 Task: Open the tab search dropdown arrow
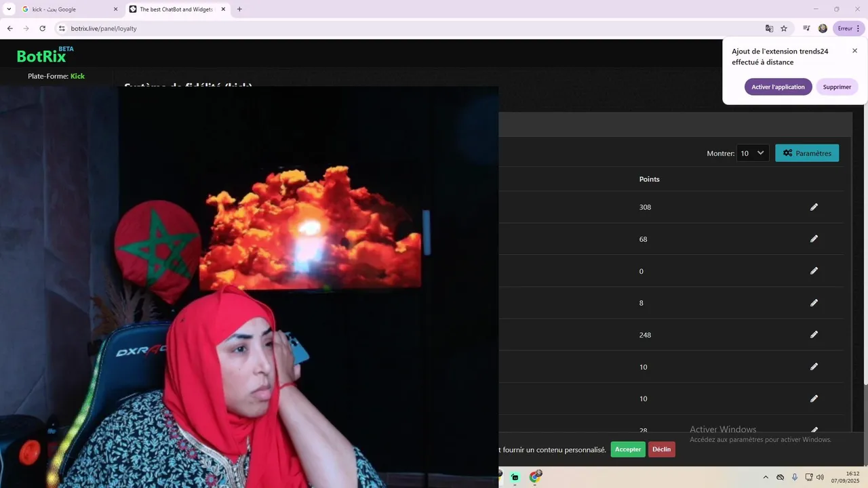coord(9,9)
